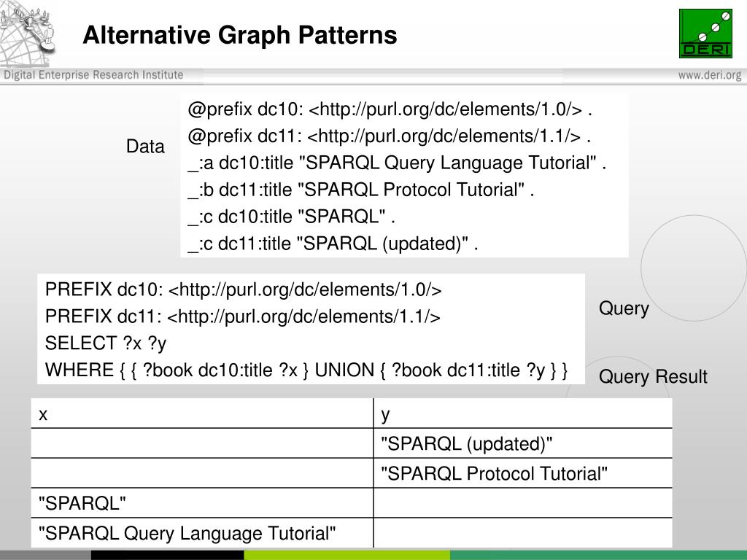Click the '_:a dc10:title' data line
The image size is (747, 560).
(x=397, y=163)
